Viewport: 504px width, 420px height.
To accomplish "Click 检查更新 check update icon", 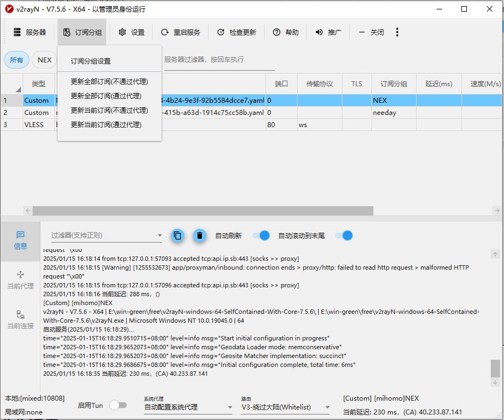I will pyautogui.click(x=221, y=33).
